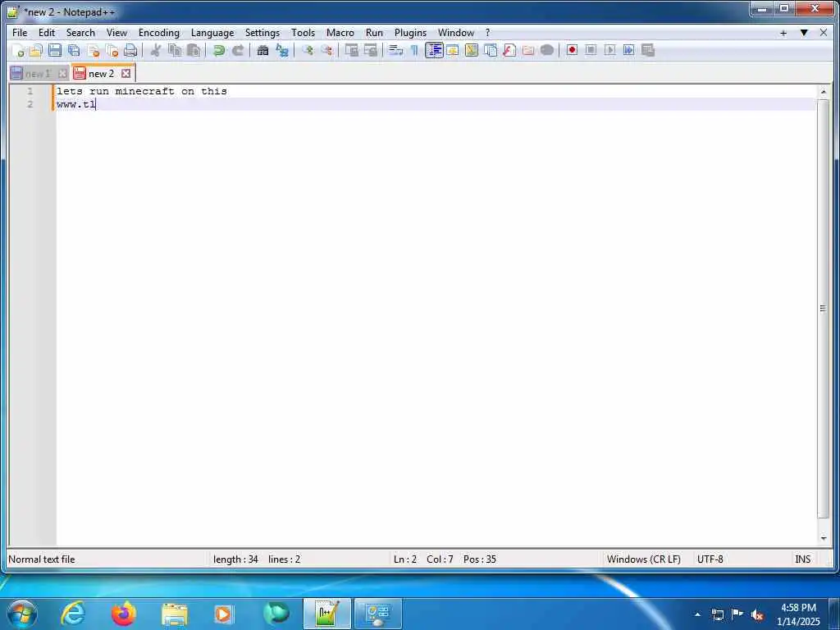The image size is (840, 630).
Task: Click the Replace toolbar icon
Action: (x=282, y=50)
